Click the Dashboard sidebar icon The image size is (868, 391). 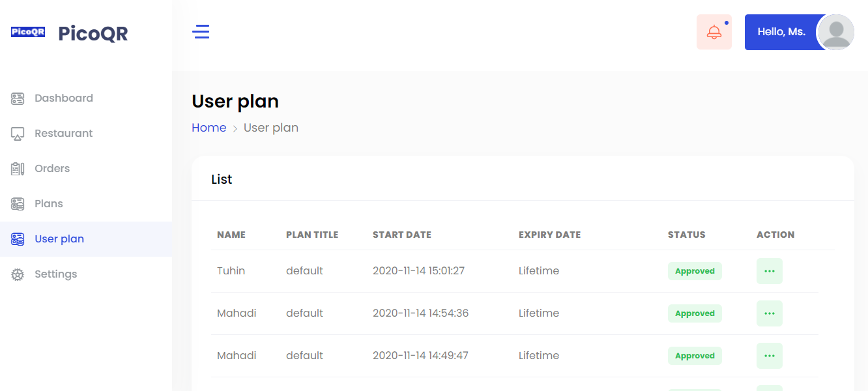(18, 98)
